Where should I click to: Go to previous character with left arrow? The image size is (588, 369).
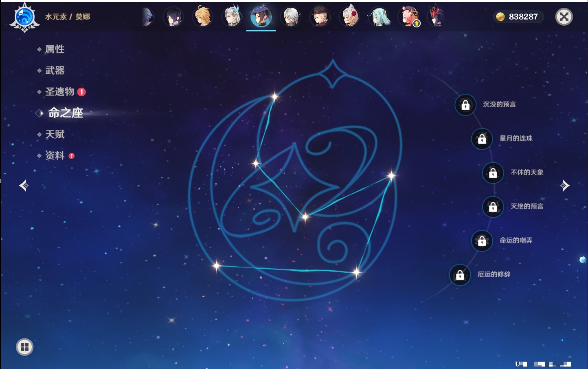point(24,186)
